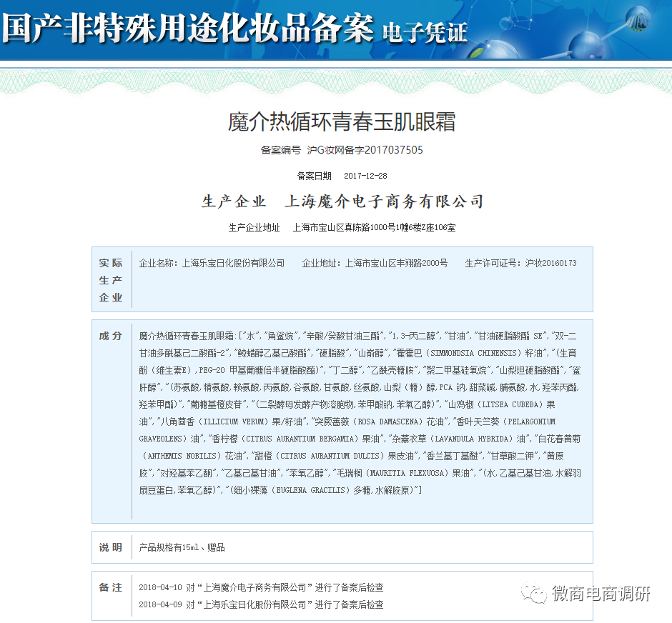Screen dimensions: 672x623
Task: Click the 2018-04-10 inspection record row
Action: coord(261,587)
